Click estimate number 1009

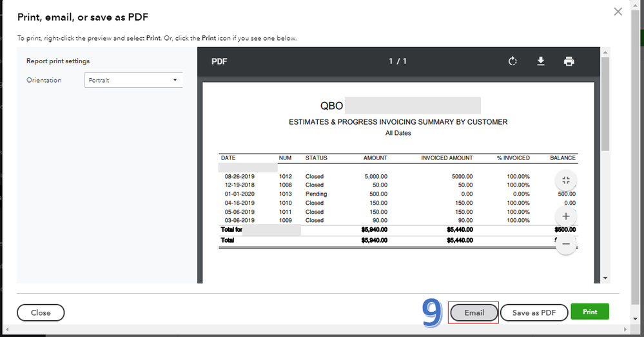tap(286, 221)
